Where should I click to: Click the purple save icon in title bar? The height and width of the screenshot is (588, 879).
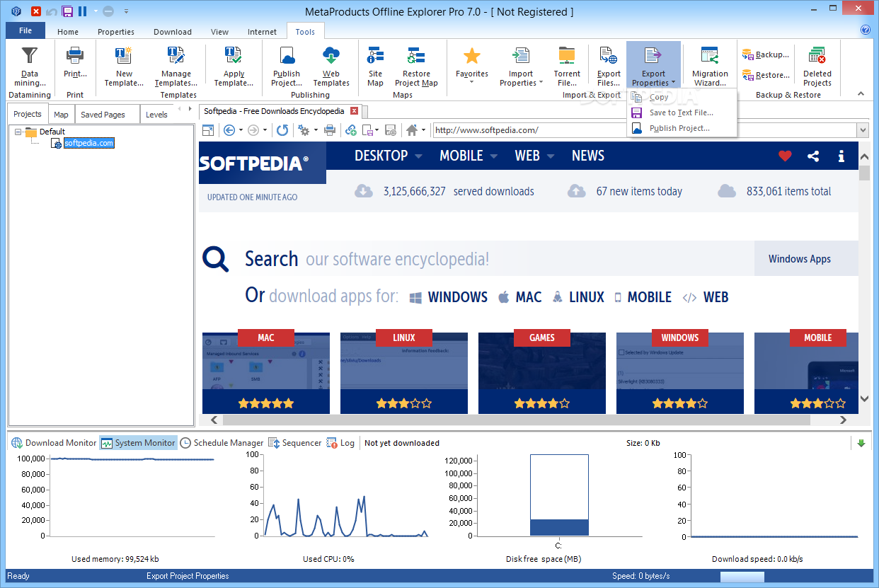point(67,11)
